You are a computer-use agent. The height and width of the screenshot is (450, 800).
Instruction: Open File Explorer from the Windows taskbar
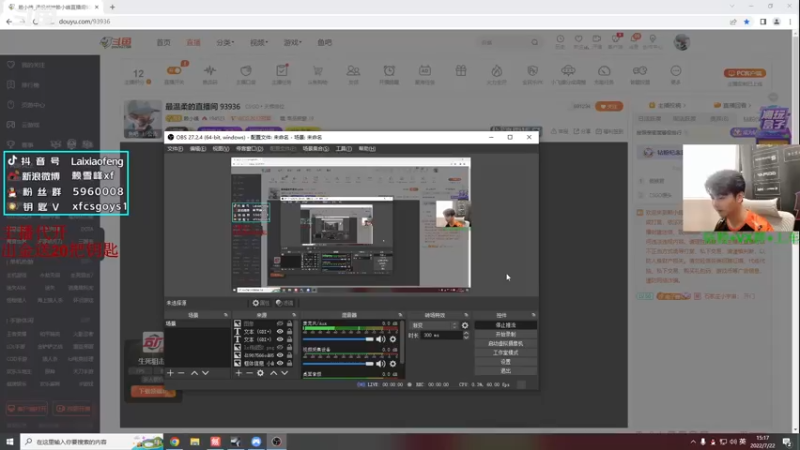coord(195,442)
